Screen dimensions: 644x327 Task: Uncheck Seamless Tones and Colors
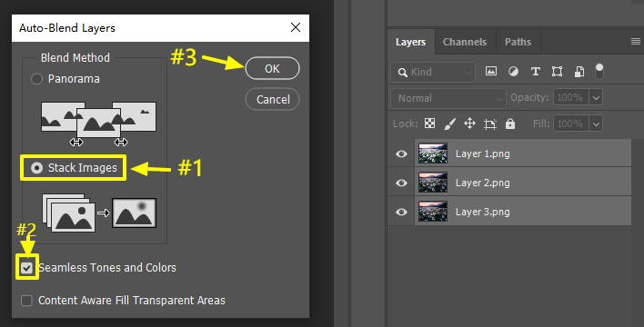26,268
